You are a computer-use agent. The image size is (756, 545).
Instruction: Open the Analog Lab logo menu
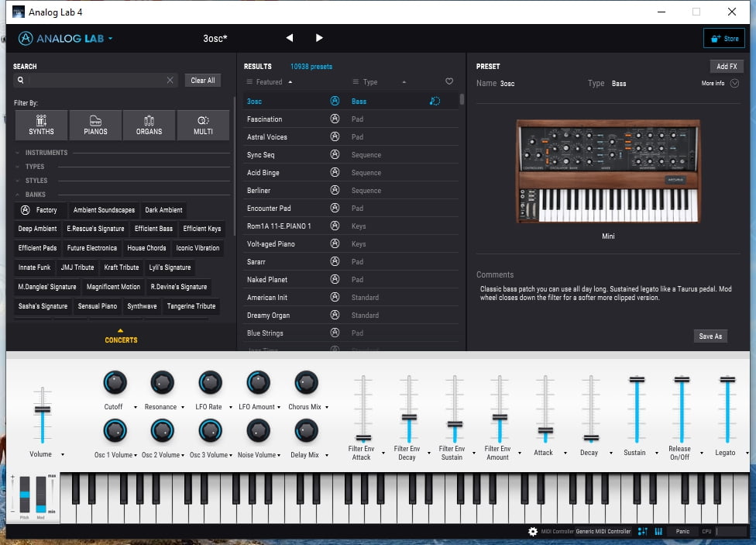tap(66, 39)
